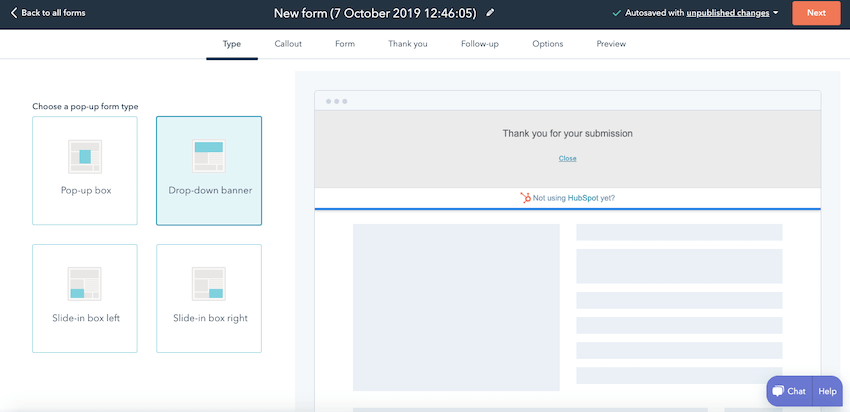This screenshot has width=850, height=412.
Task: Select the Pop-up box form type card
Action: (85, 170)
